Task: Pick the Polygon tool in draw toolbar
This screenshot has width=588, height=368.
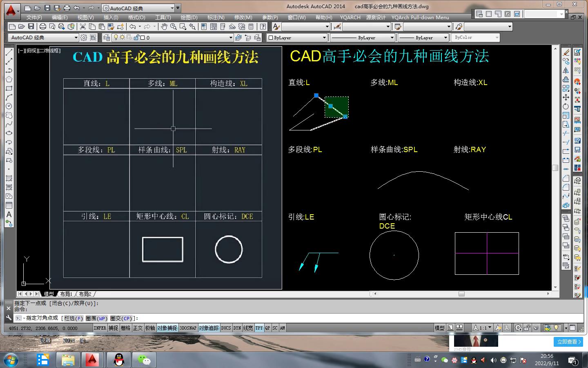Action: click(9, 79)
